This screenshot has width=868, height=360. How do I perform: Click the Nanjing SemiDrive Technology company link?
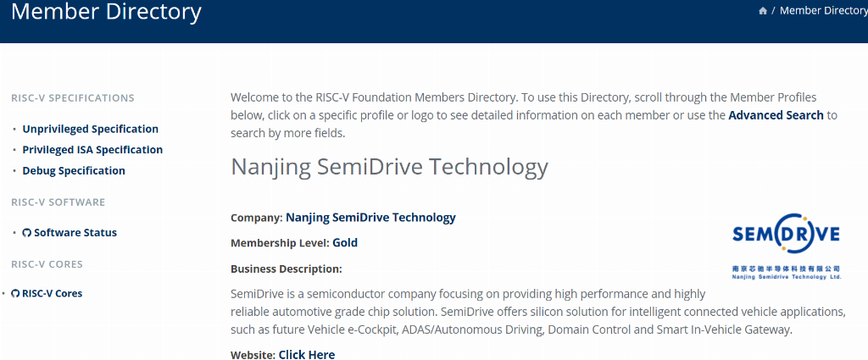(370, 218)
